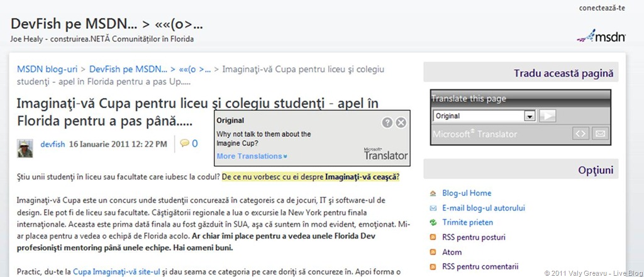Open the devfish author link
The height and width of the screenshot is (277, 644).
point(53,143)
